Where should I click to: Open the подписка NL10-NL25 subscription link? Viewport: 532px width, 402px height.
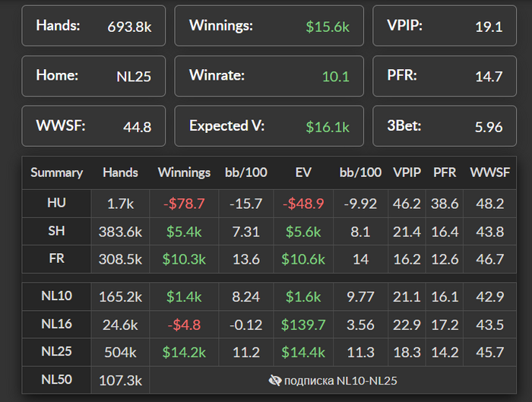coord(340,380)
